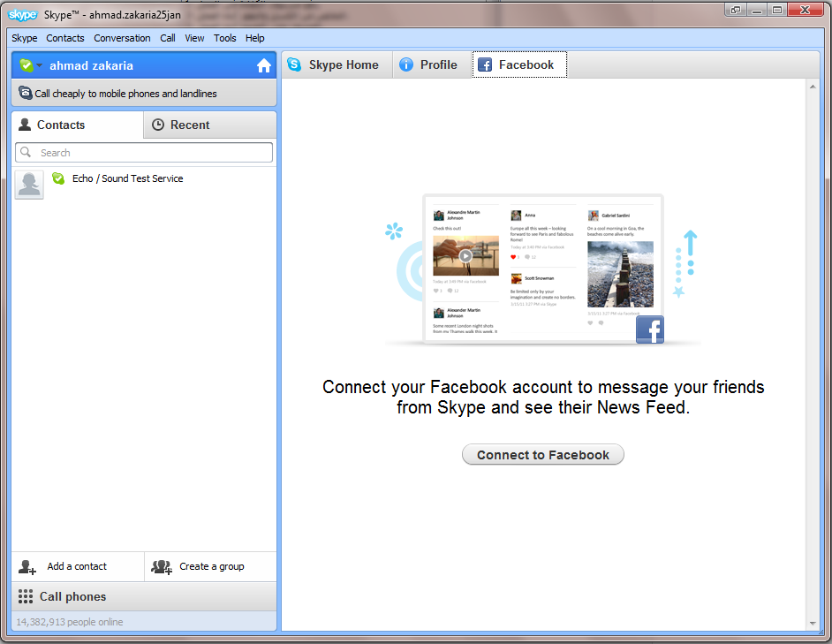Open the Tools menu
The width and height of the screenshot is (832, 644).
pos(225,38)
